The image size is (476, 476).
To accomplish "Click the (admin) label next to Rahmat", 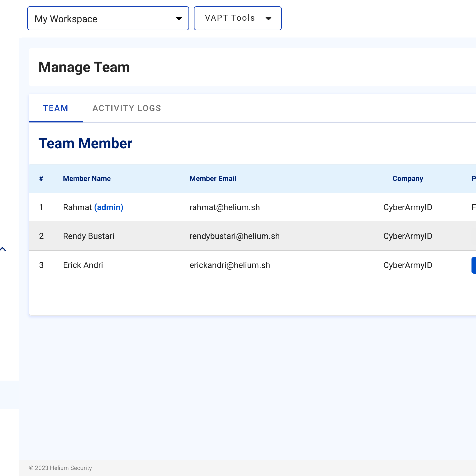I will 109,207.
